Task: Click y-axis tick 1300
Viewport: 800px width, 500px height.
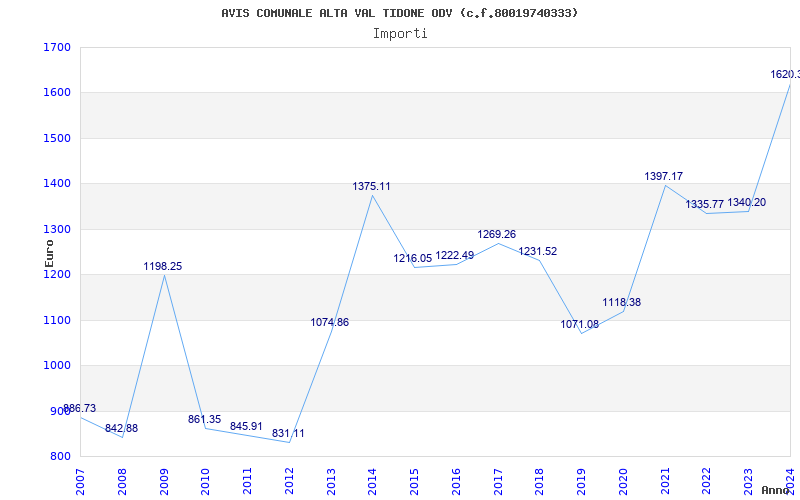Action: (x=57, y=229)
